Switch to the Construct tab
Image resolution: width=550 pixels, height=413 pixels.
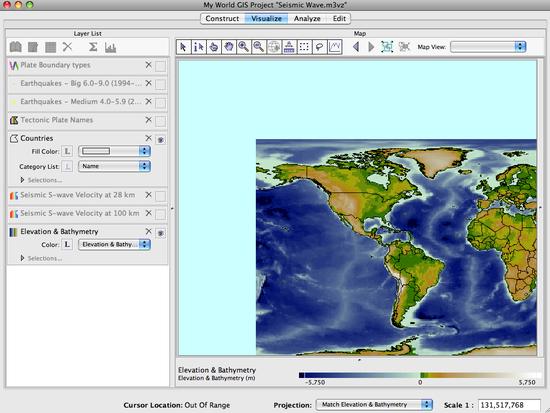(x=222, y=19)
